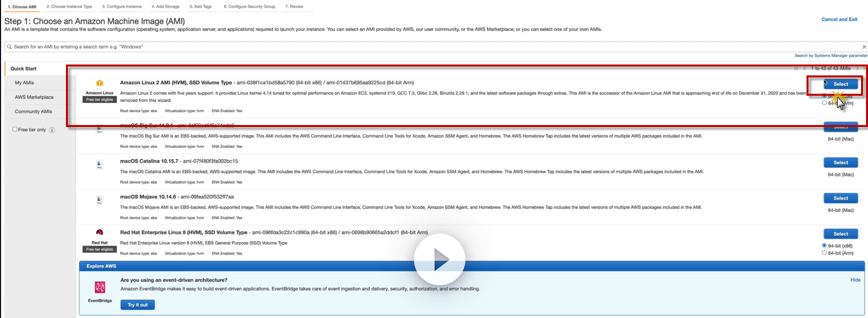This screenshot has width=868, height=318.
Task: Click 'Are you using an event-driven architecture?' heading
Action: pos(174,280)
